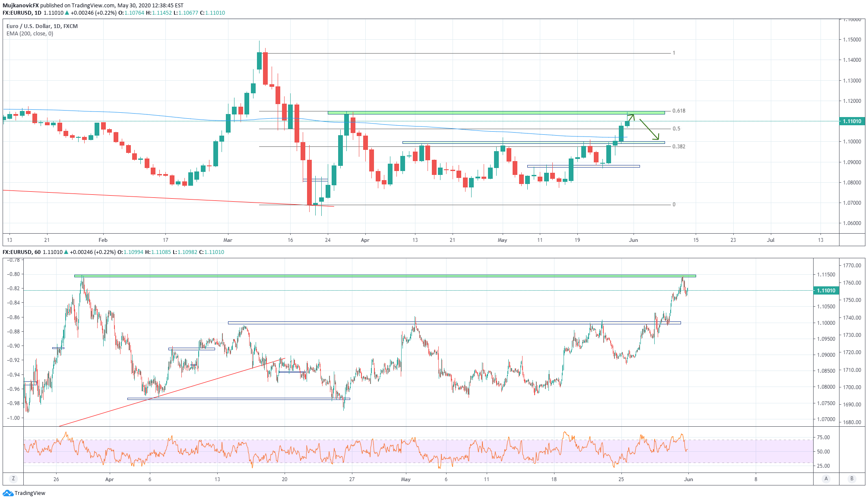This screenshot has height=501, width=868.
Task: Click the TradingView text at bottom
Action: pos(30,493)
